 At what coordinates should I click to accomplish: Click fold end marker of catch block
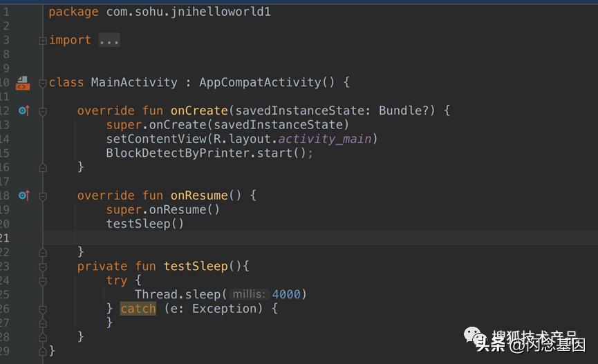coord(43,323)
